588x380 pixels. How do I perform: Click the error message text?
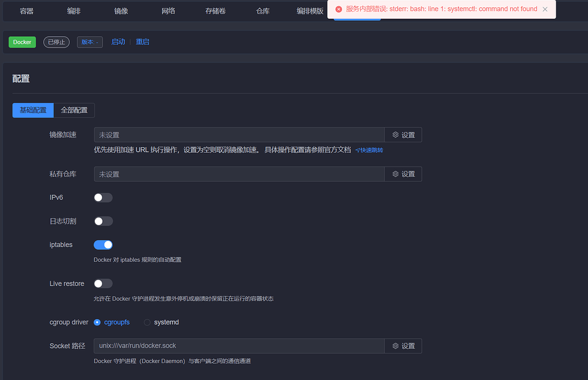(x=441, y=9)
